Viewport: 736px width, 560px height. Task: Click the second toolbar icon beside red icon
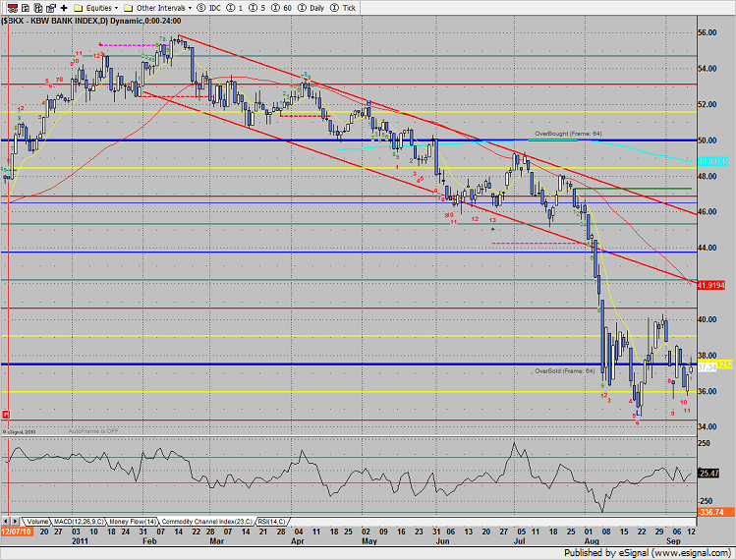[x=26, y=8]
